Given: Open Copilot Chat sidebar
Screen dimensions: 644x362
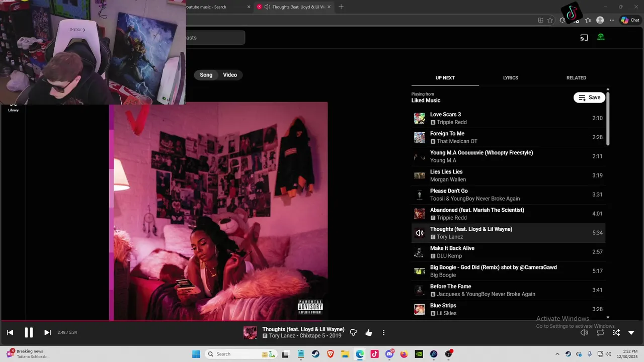Looking at the screenshot, I should tap(630, 20).
